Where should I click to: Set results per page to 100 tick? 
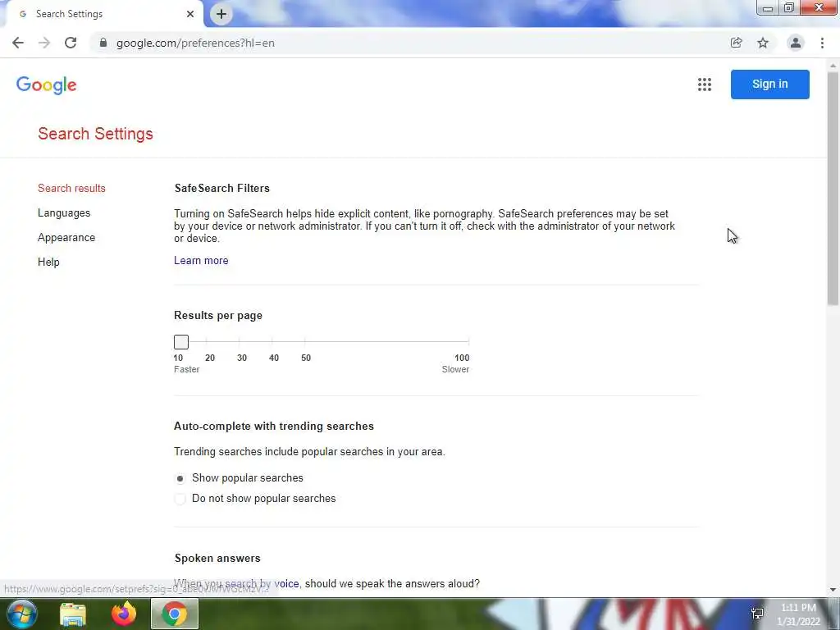pyautogui.click(x=468, y=342)
